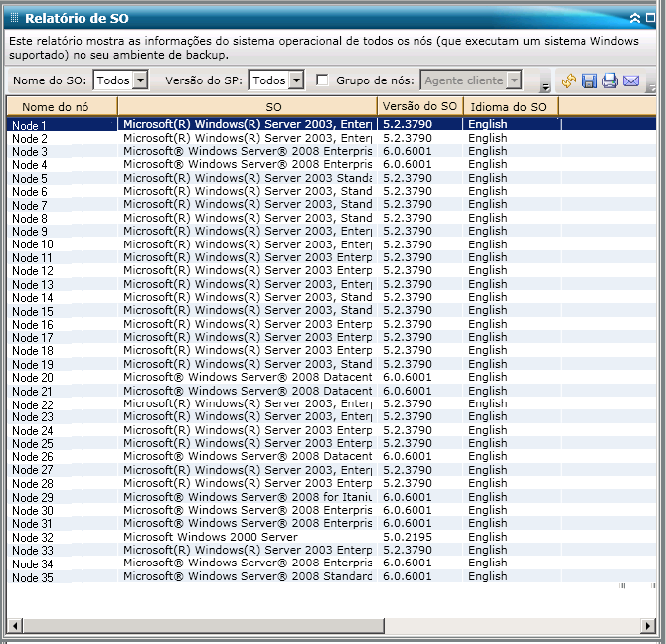Open the Agente cliente group dropdown
666x644 pixels.
514,80
